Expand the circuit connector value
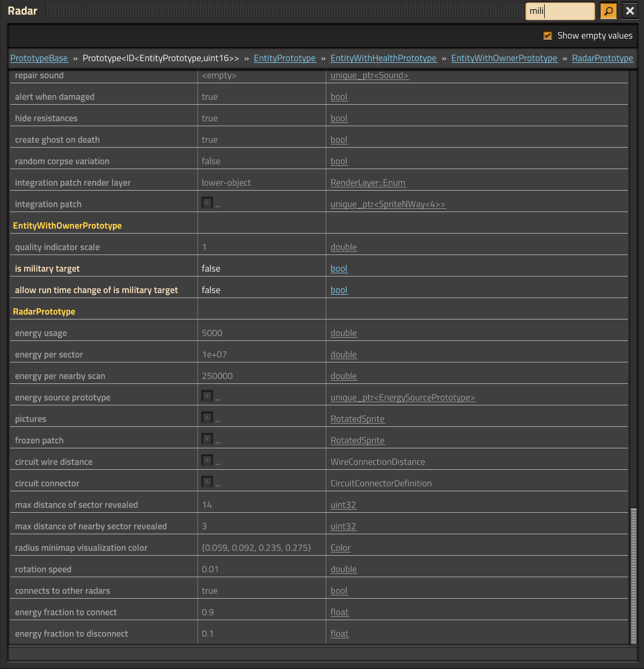The image size is (644, 669). click(207, 482)
